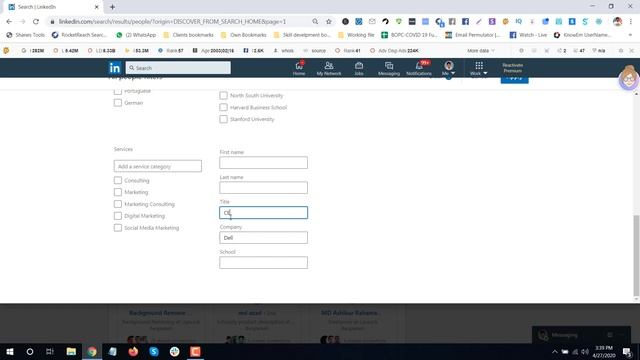This screenshot has width=640, height=360.
Task: Close the Search | LinkedIn tab
Action: 97,7
